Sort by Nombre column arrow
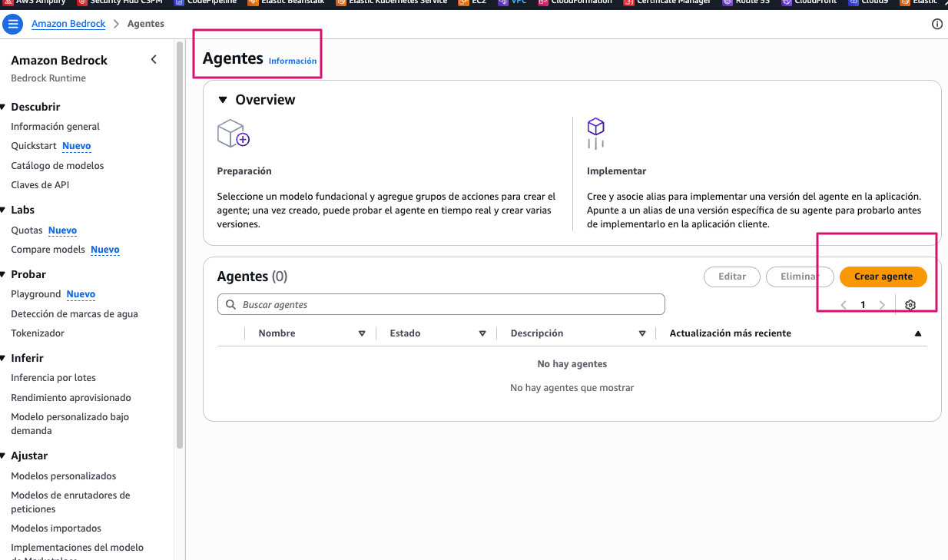Viewport: 948px width, 560px height. [x=362, y=333]
